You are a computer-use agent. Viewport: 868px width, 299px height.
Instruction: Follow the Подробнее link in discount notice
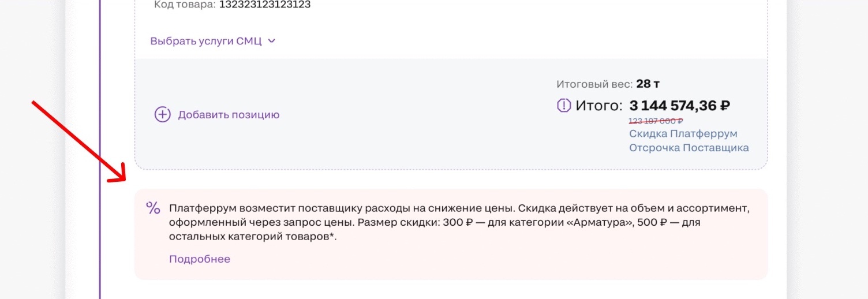tap(200, 259)
